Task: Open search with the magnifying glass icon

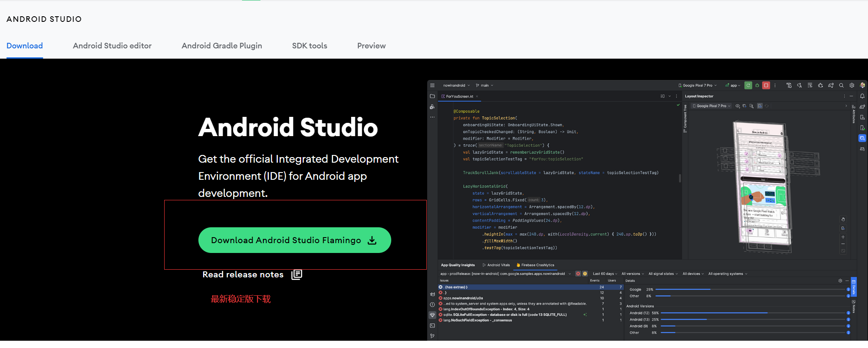Action: [x=841, y=86]
